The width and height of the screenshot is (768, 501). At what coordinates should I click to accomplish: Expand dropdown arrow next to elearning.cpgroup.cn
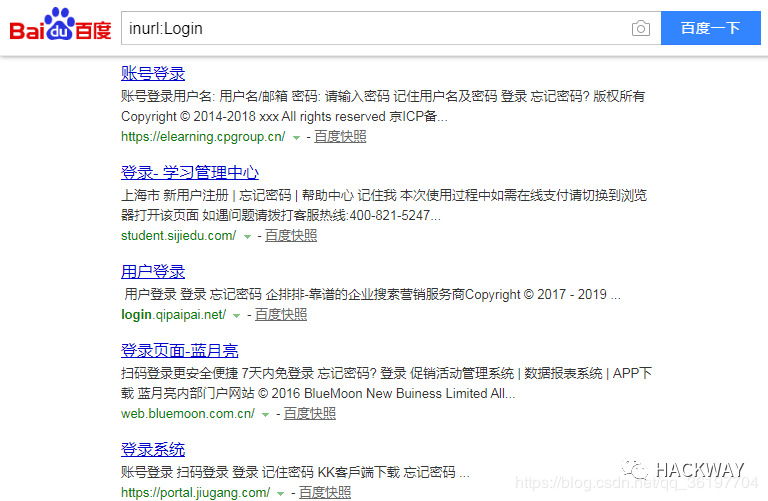click(x=296, y=138)
